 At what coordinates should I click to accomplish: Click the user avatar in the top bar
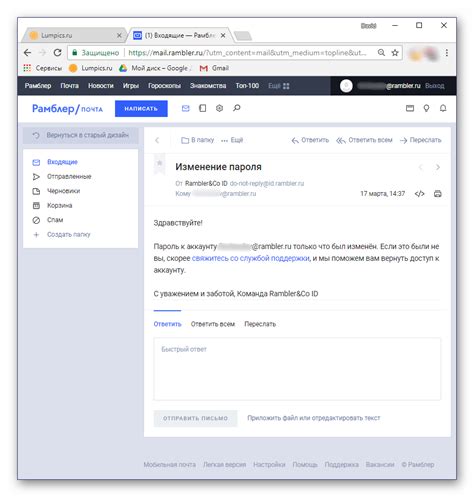[346, 86]
